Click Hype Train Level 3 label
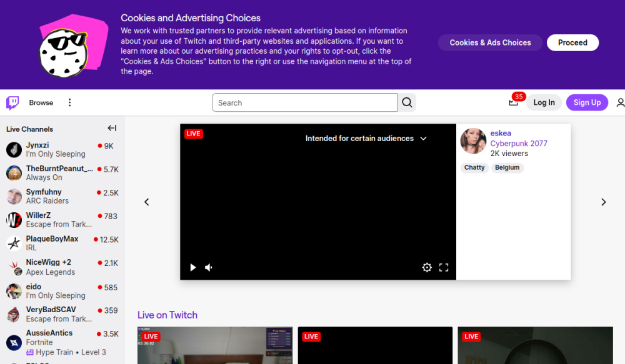 click(x=66, y=352)
